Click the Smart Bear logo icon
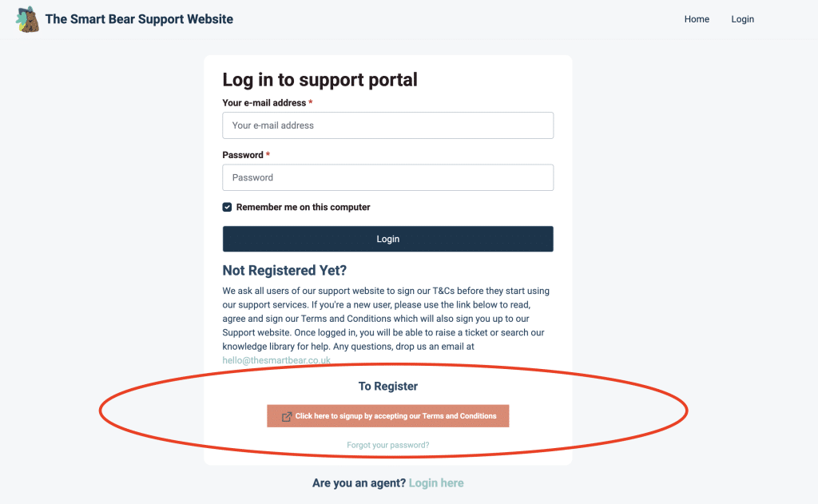 [x=28, y=19]
